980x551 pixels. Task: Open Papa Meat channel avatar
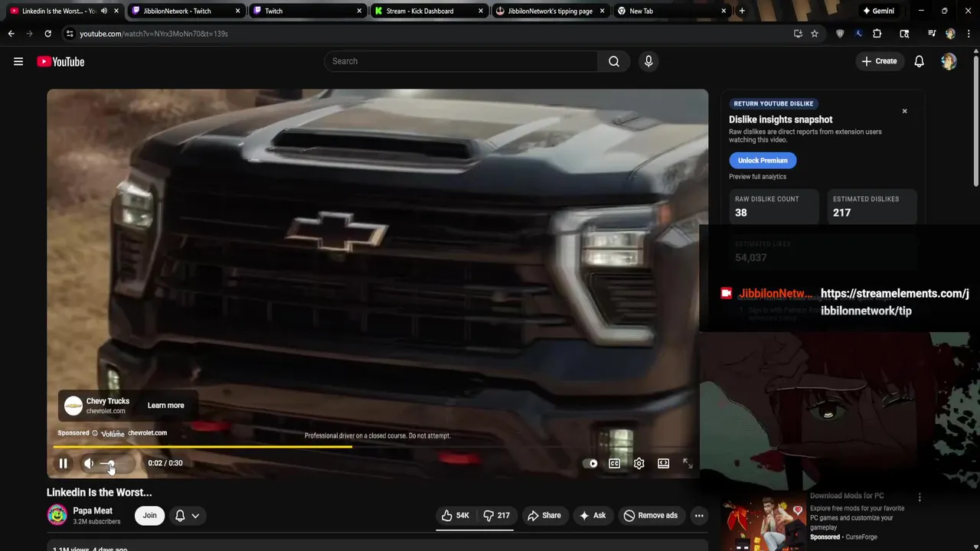pyautogui.click(x=57, y=515)
